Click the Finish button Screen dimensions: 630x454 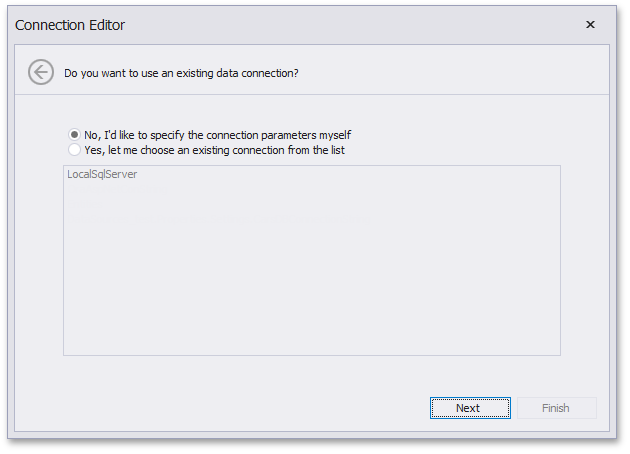(556, 408)
